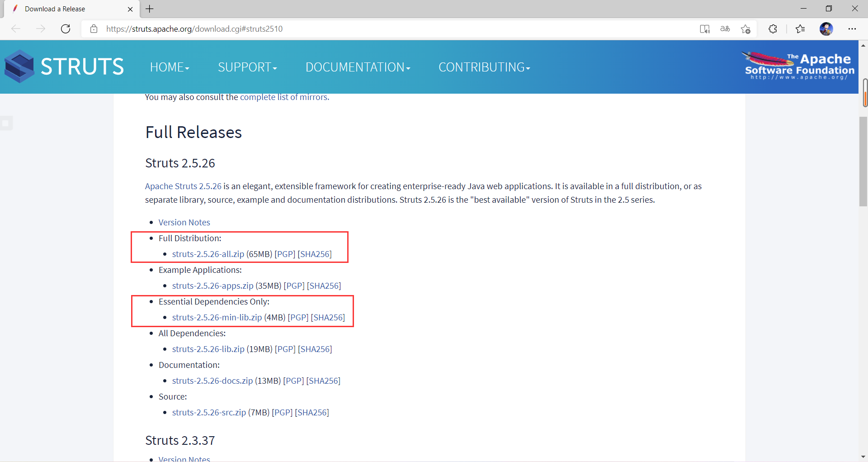The width and height of the screenshot is (868, 462).
Task: Open PGP signature for struts-2.5.26-apps.zip
Action: pyautogui.click(x=294, y=286)
